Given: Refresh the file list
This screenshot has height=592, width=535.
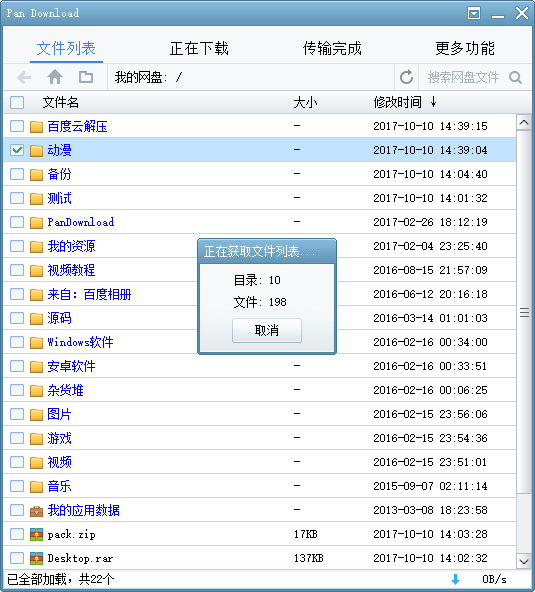Looking at the screenshot, I should tap(406, 77).
